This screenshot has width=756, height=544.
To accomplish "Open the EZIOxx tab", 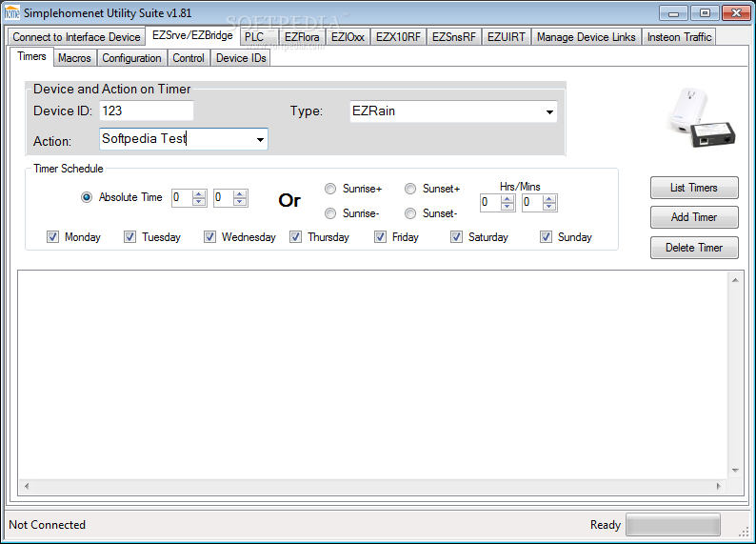I will click(348, 37).
